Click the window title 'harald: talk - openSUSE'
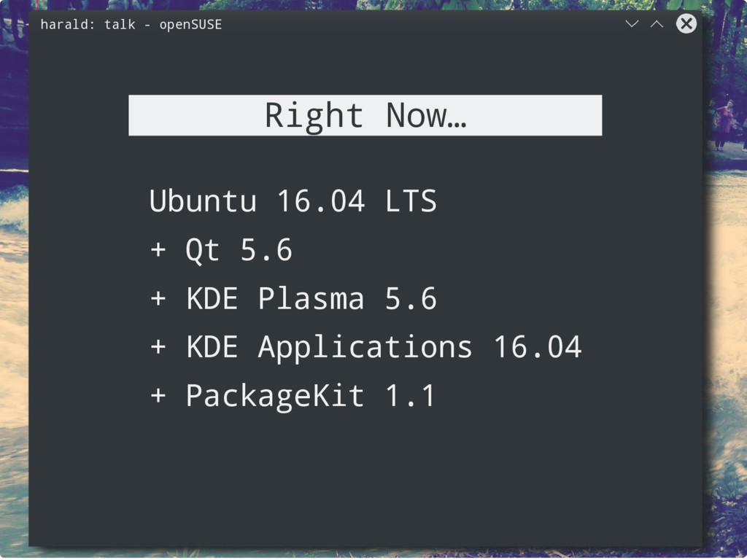Viewport: 747px width, 560px height. coord(131,24)
